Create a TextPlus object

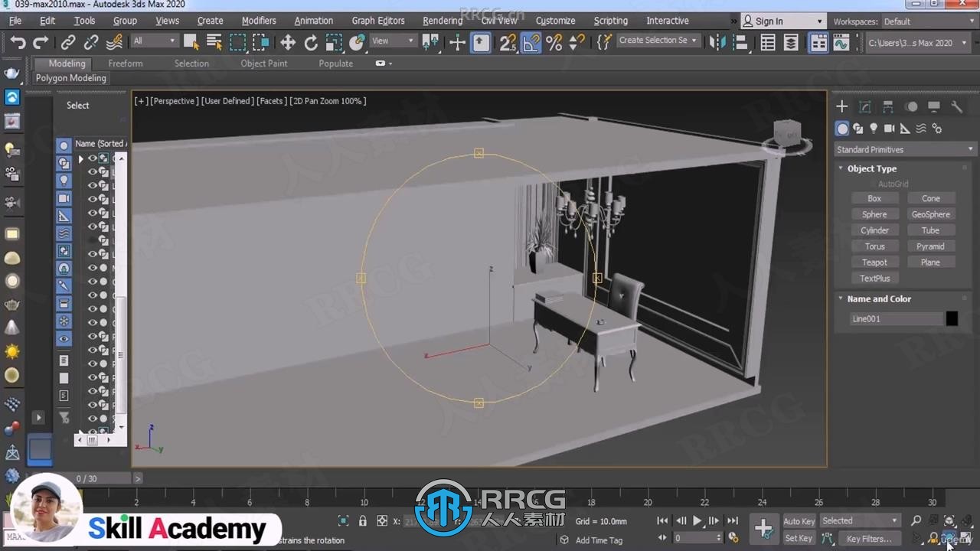click(x=874, y=279)
